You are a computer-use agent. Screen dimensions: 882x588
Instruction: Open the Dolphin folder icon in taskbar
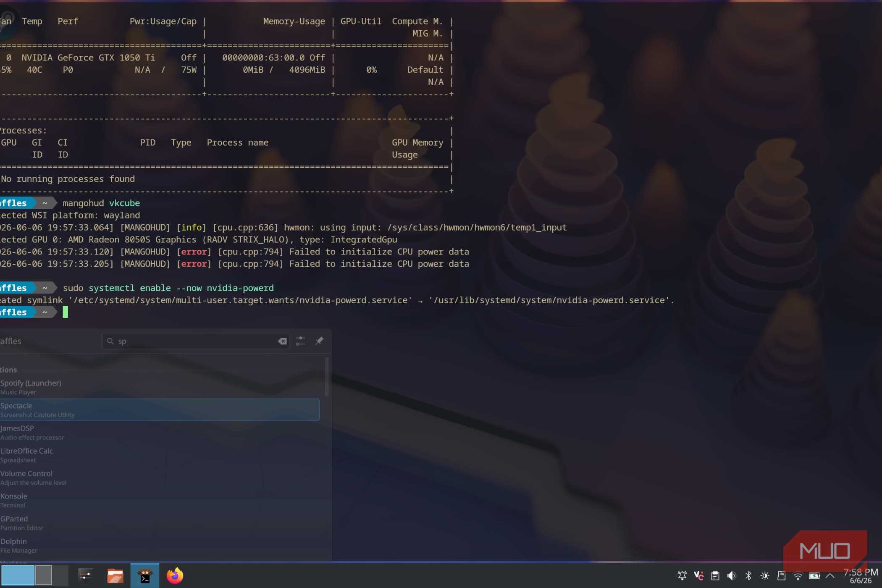pyautogui.click(x=115, y=575)
